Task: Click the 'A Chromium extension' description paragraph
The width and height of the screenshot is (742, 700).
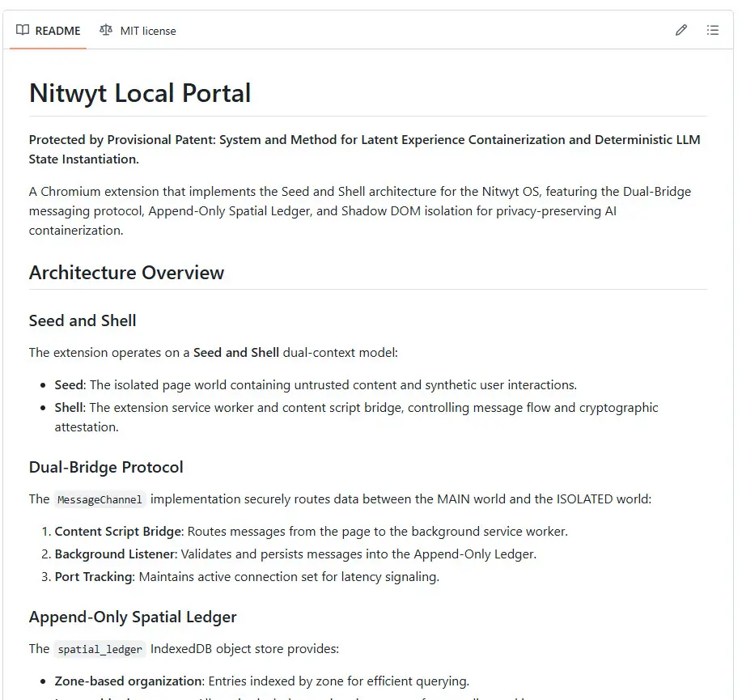Action: coord(359,211)
